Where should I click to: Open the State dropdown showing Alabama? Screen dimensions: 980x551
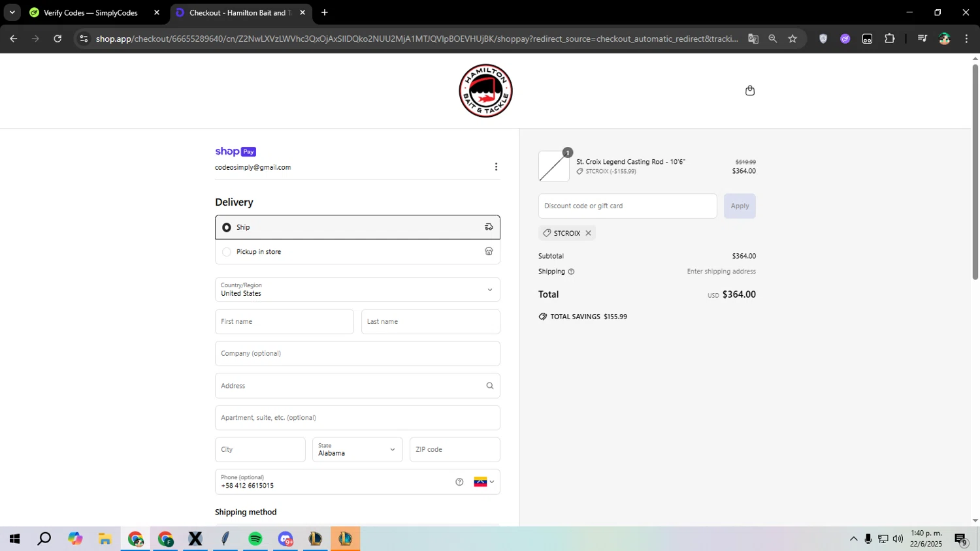[357, 450]
